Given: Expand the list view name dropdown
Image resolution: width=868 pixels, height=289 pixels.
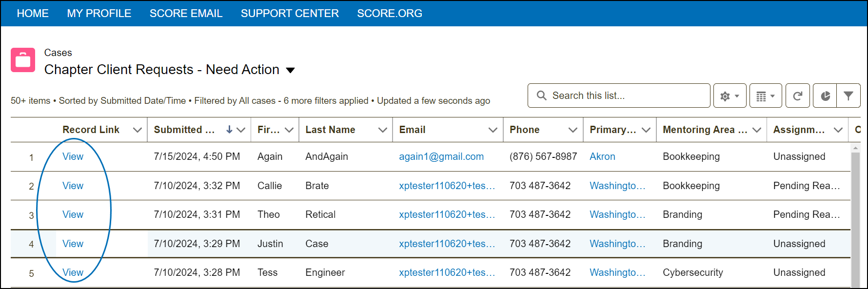Looking at the screenshot, I should (291, 70).
